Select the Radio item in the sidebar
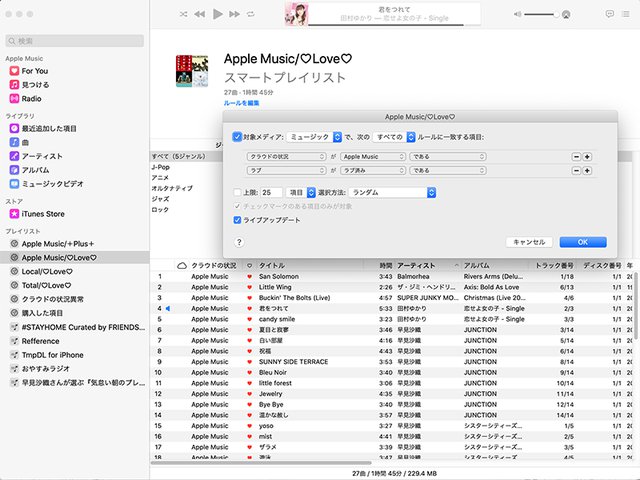Screen dimensions: 640x480 [x=31, y=99]
